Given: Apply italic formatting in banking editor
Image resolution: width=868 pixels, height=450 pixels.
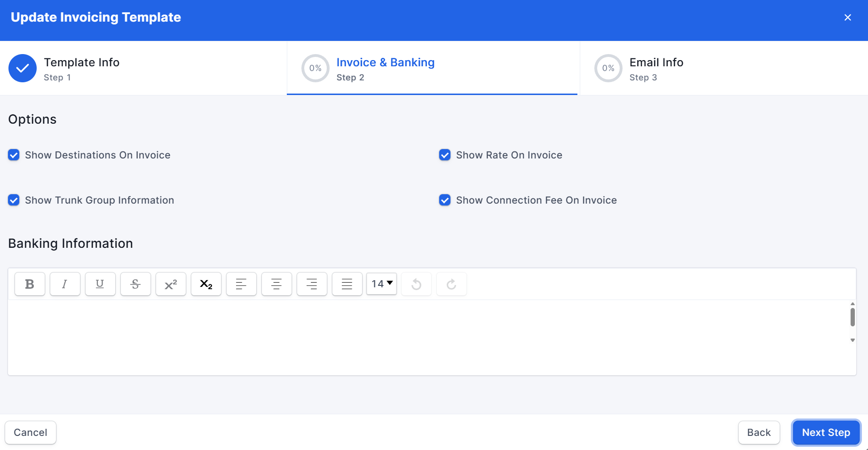Looking at the screenshot, I should 65,284.
